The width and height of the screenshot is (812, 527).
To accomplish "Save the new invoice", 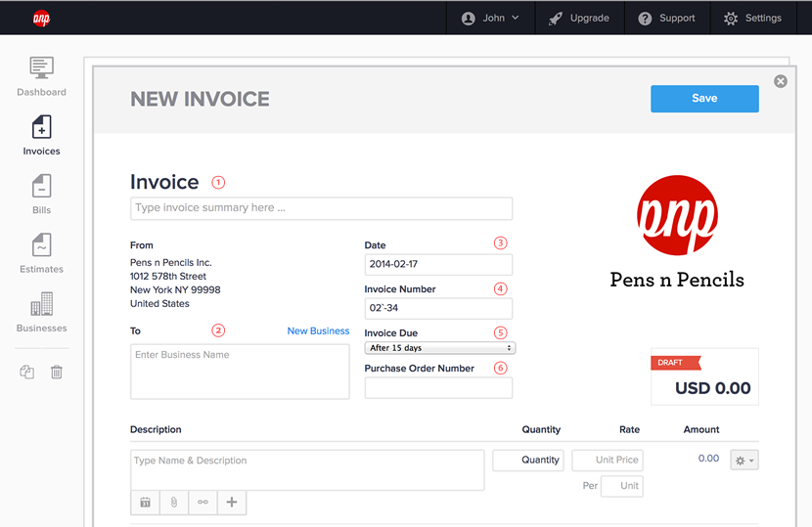I will [704, 99].
